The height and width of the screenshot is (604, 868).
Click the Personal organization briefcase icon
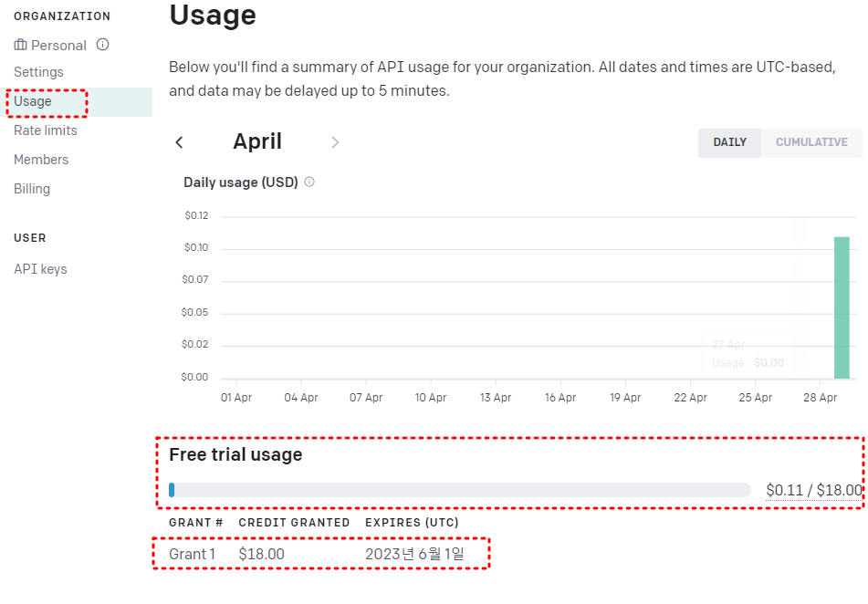[x=20, y=45]
